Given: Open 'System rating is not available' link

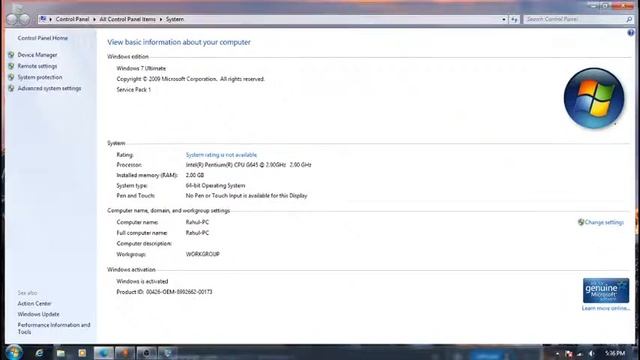Looking at the screenshot, I should point(221,155).
